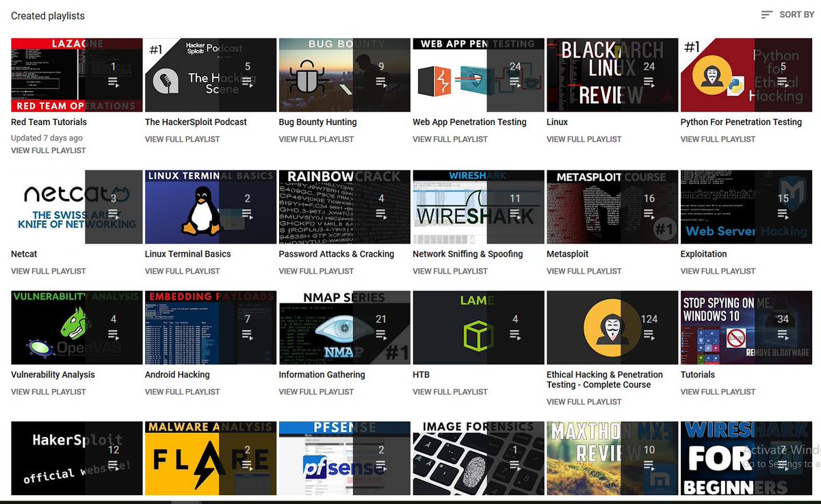821x504 pixels.
Task: View full playlist for Linux
Action: click(584, 139)
